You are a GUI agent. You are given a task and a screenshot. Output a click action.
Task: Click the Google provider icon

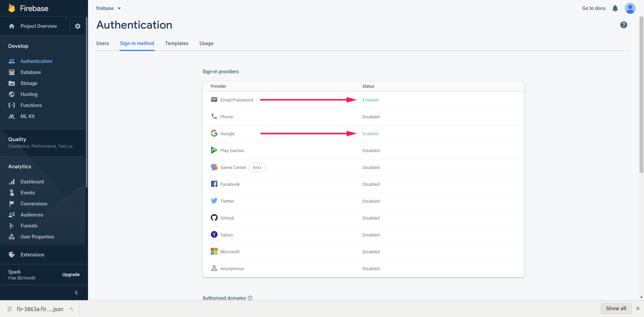pos(214,134)
